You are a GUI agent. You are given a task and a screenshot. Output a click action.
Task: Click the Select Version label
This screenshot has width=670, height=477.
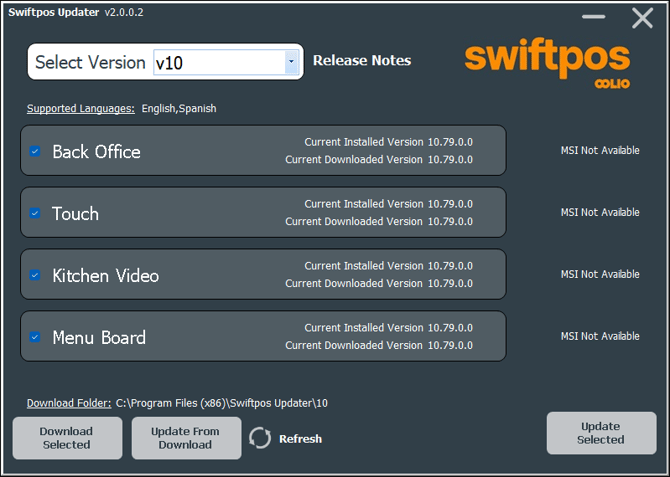click(x=90, y=62)
